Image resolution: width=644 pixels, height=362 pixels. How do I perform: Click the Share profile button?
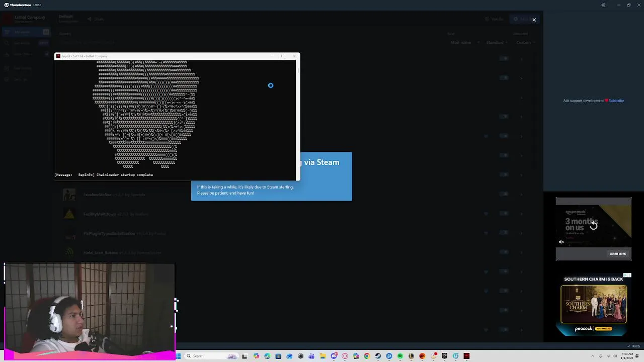[x=96, y=19]
